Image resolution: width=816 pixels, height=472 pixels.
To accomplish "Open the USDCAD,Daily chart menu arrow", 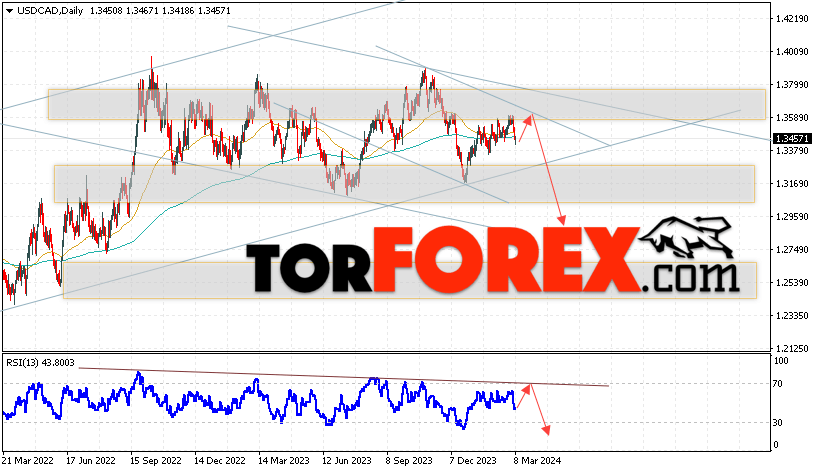I will click(9, 11).
